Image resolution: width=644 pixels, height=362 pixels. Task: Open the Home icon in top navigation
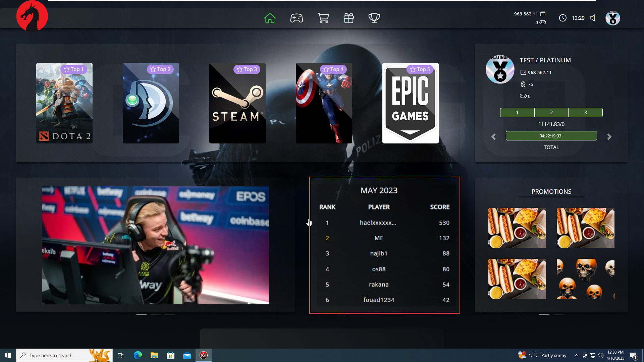pyautogui.click(x=270, y=18)
